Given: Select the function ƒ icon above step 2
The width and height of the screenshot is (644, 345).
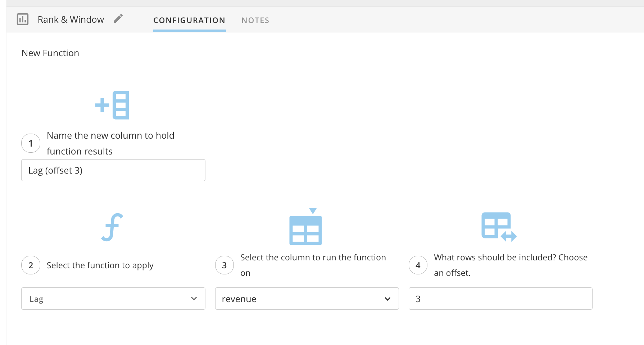Looking at the screenshot, I should click(x=113, y=227).
